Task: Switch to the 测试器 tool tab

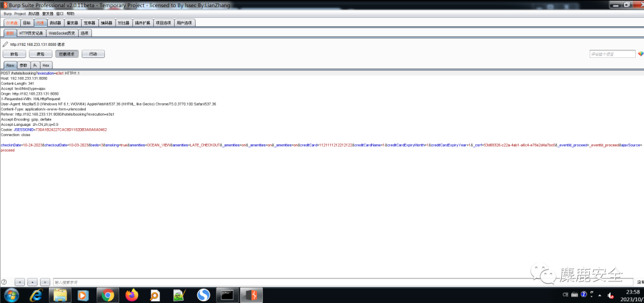Action: (55, 23)
